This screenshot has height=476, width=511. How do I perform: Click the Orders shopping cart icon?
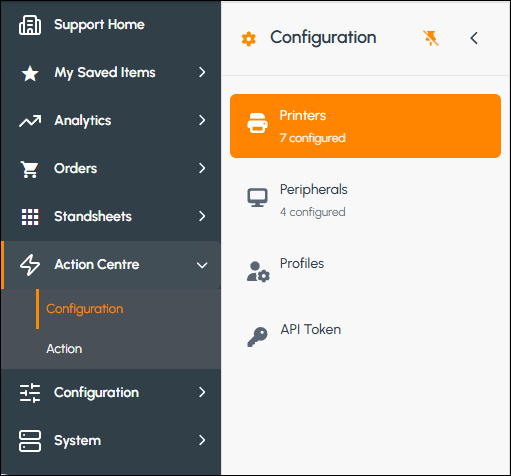click(x=30, y=169)
